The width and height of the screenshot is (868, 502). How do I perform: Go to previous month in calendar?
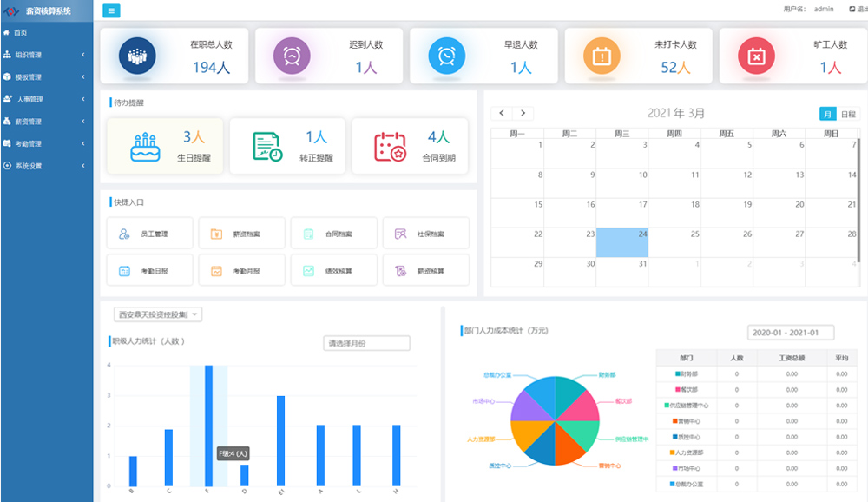point(502,113)
